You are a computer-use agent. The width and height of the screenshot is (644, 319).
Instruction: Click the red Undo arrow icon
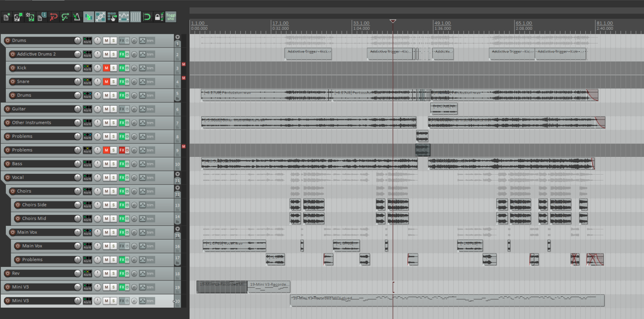pos(53,17)
